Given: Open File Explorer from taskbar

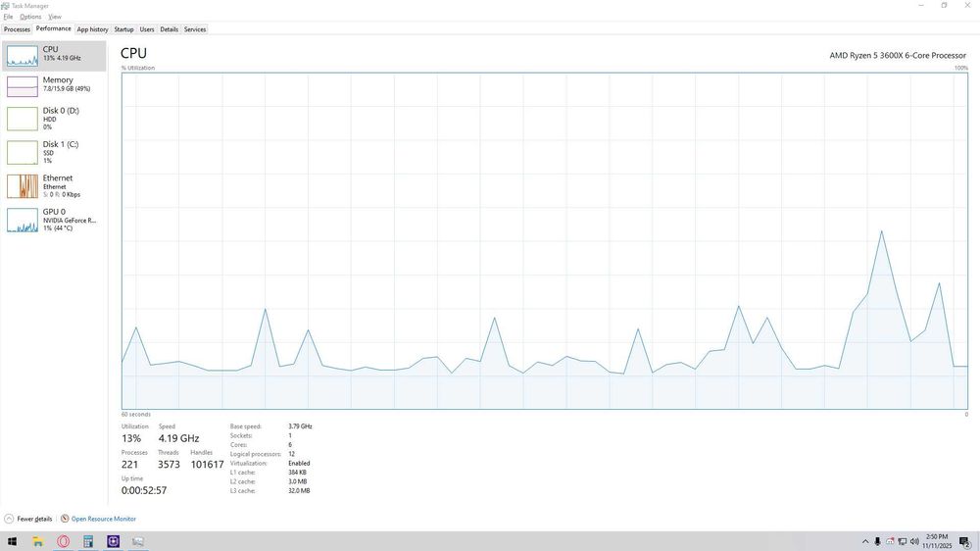Looking at the screenshot, I should coord(37,541).
